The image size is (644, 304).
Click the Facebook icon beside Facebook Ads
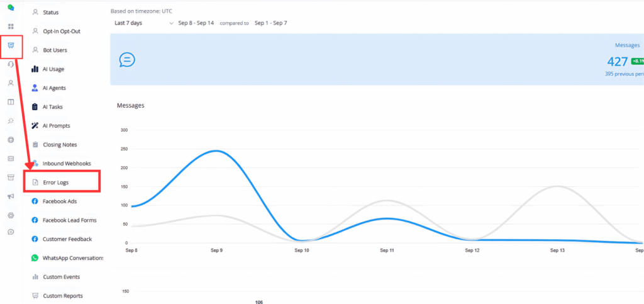35,201
